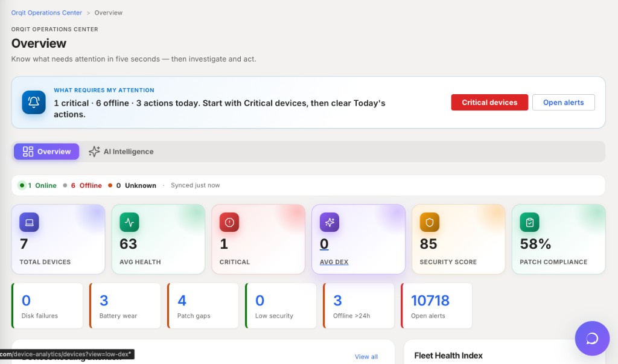Click the '6 Offline' status text
This screenshot has height=364, width=618.
pos(86,185)
